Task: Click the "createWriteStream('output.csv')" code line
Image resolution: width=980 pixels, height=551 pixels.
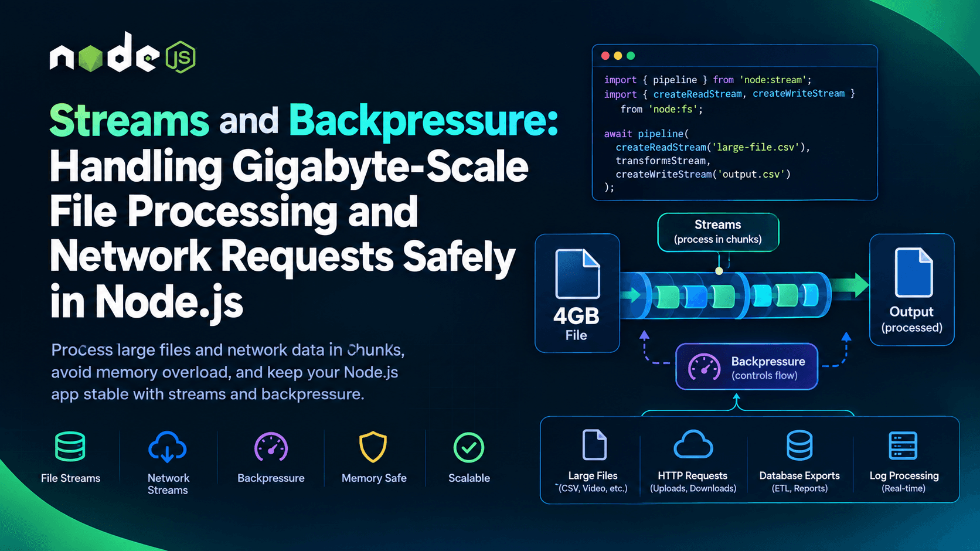Action: click(x=703, y=174)
